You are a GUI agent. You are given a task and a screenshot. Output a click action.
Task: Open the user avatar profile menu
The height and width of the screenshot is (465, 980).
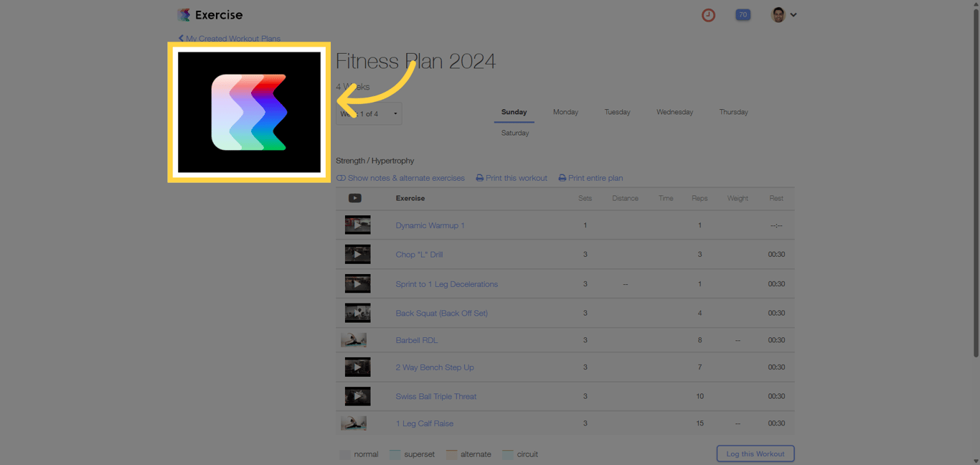783,14
